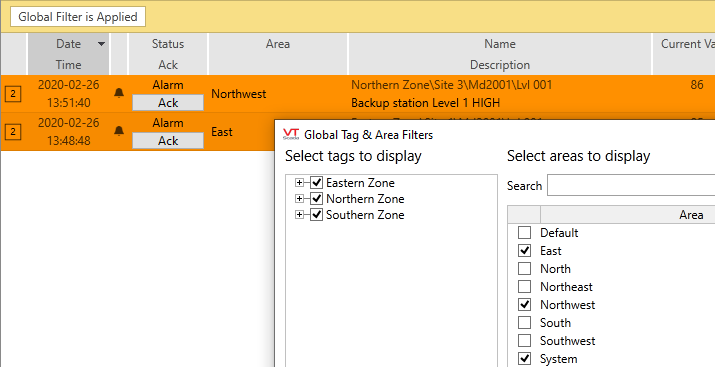Click the priority 2 icon on the Northwest alarm
Image resolution: width=715 pixels, height=367 pixels.
click(x=13, y=94)
